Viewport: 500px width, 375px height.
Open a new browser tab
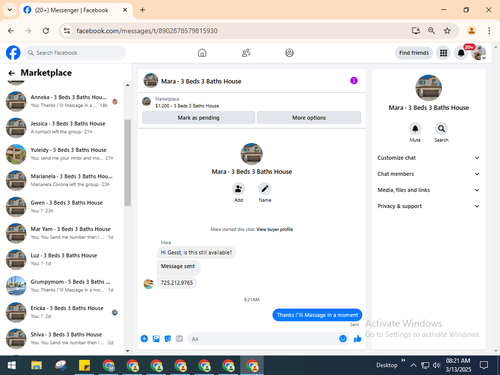point(142,10)
